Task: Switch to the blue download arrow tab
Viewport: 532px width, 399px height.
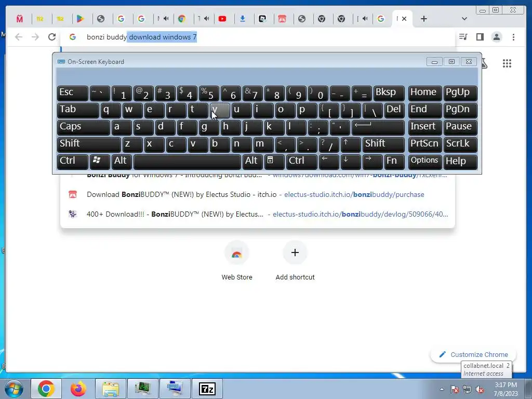Action: point(242,19)
